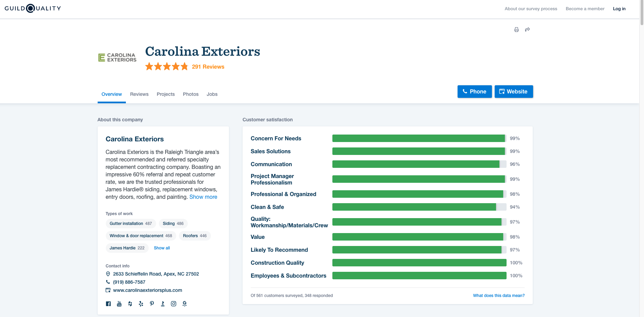Click the share arrow icon
644x317 pixels.
[x=527, y=30]
